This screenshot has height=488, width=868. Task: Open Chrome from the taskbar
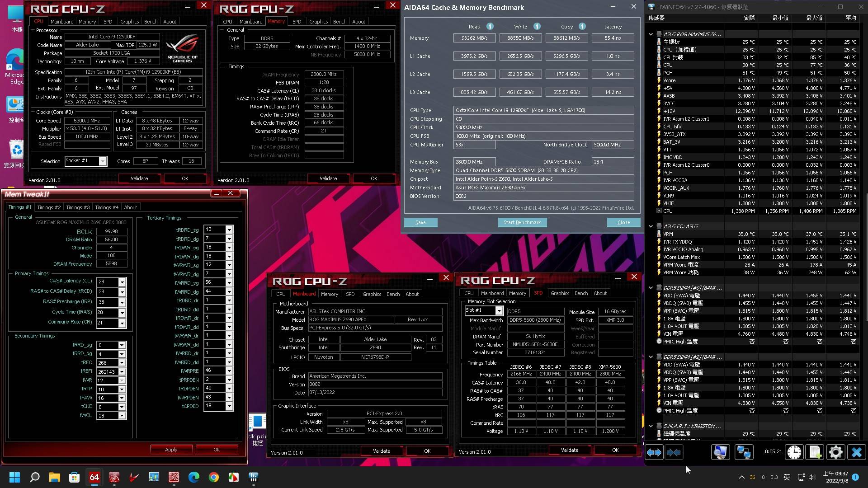213,477
